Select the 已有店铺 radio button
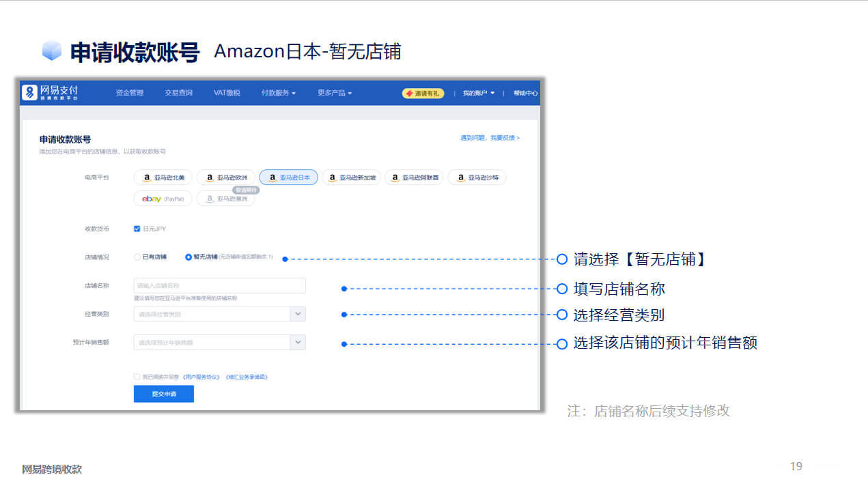 (137, 257)
